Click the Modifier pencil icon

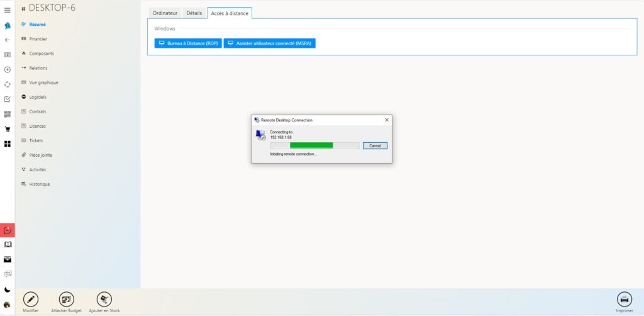[31, 300]
